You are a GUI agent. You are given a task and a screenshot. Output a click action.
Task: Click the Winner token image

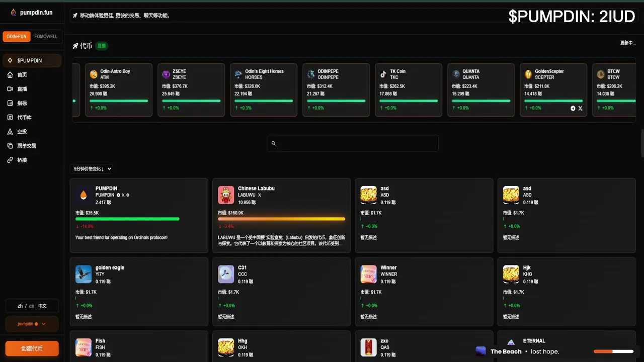pyautogui.click(x=369, y=274)
